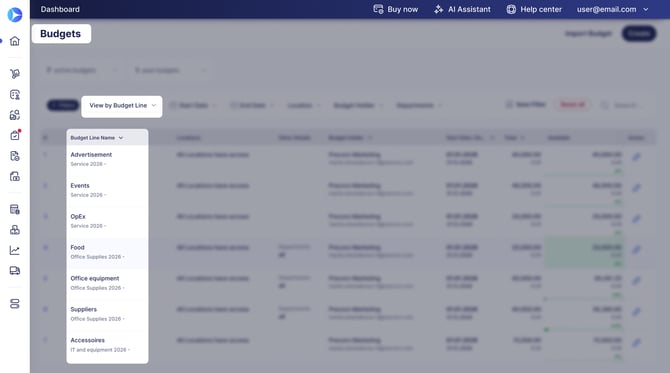This screenshot has height=373, width=670.
Task: Click the Buy now cart icon
Action: click(x=378, y=9)
